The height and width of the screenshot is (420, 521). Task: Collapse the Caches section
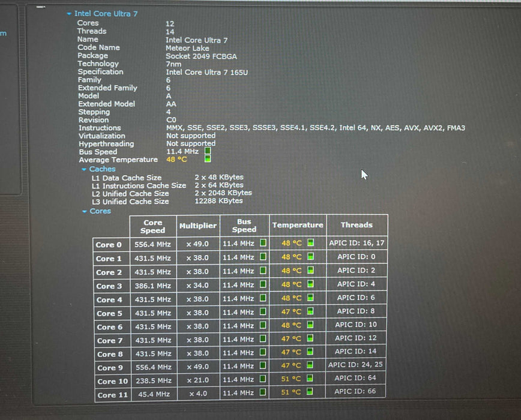tap(84, 169)
